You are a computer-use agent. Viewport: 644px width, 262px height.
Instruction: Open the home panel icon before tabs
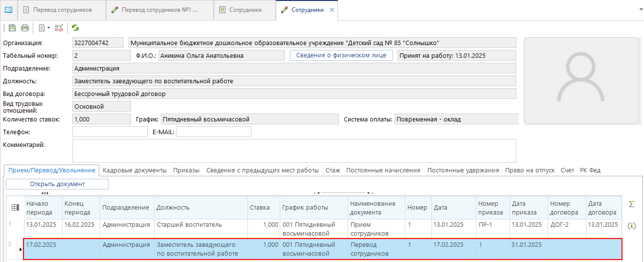[9, 10]
